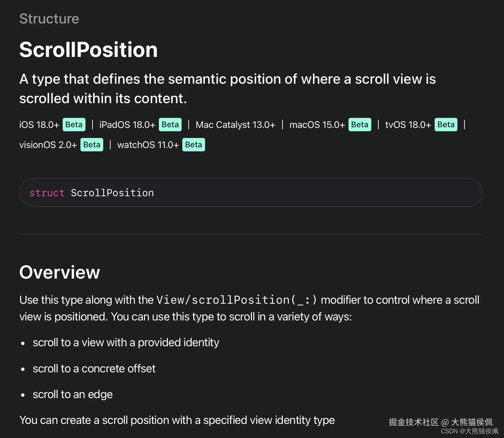Click the "scroll to an edge" bullet item
This screenshot has width=504, height=438.
click(73, 394)
